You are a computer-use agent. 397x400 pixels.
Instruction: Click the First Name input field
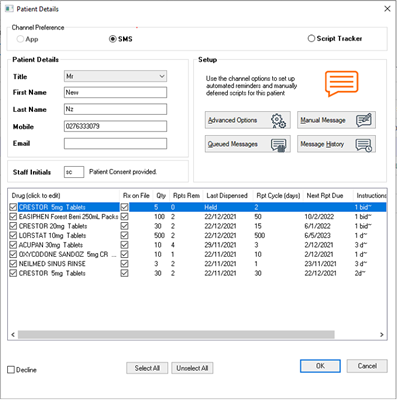pyautogui.click(x=115, y=93)
